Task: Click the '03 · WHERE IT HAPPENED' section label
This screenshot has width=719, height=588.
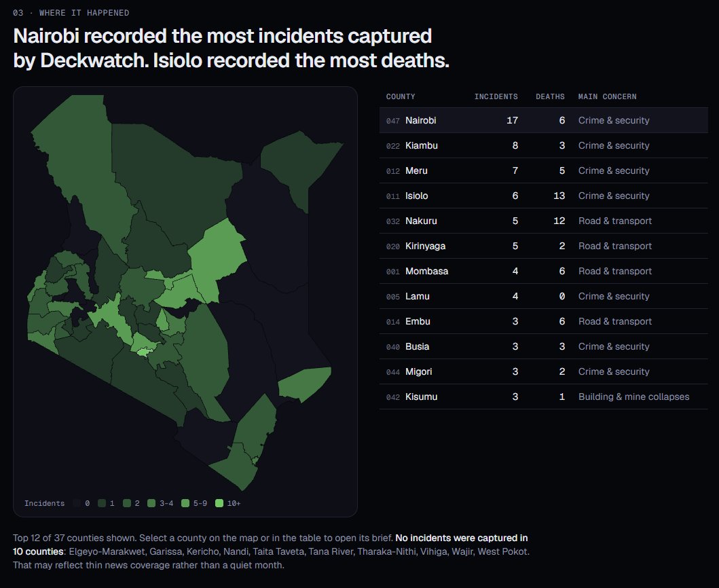Action: pyautogui.click(x=71, y=13)
